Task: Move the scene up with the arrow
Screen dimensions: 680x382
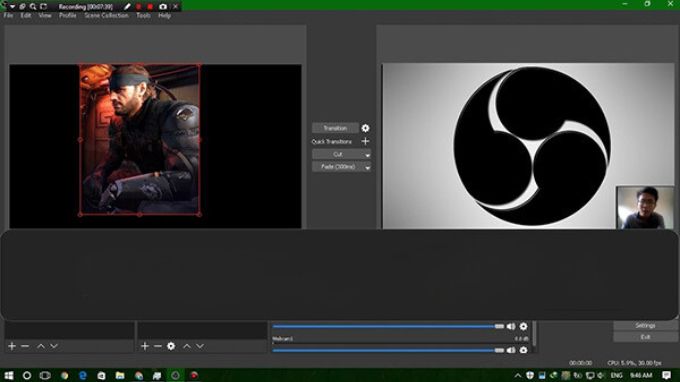Action: click(x=41, y=346)
